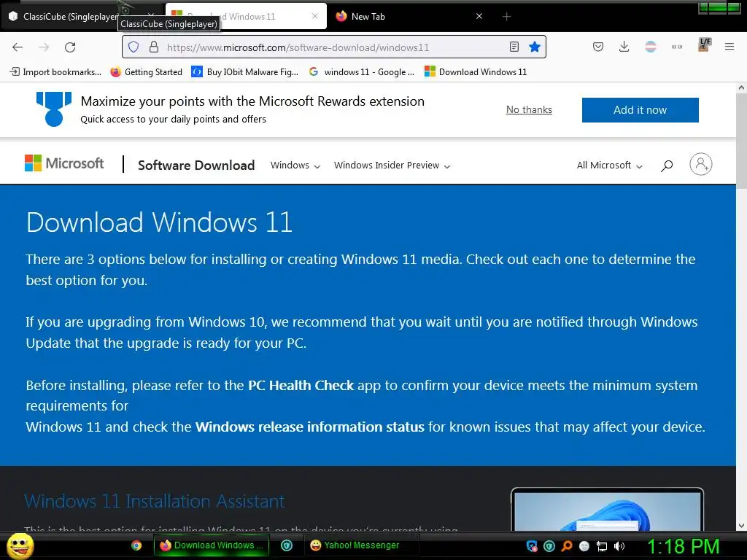Open the Windows release information status link
Viewport: 747px width, 560px height.
tap(309, 427)
